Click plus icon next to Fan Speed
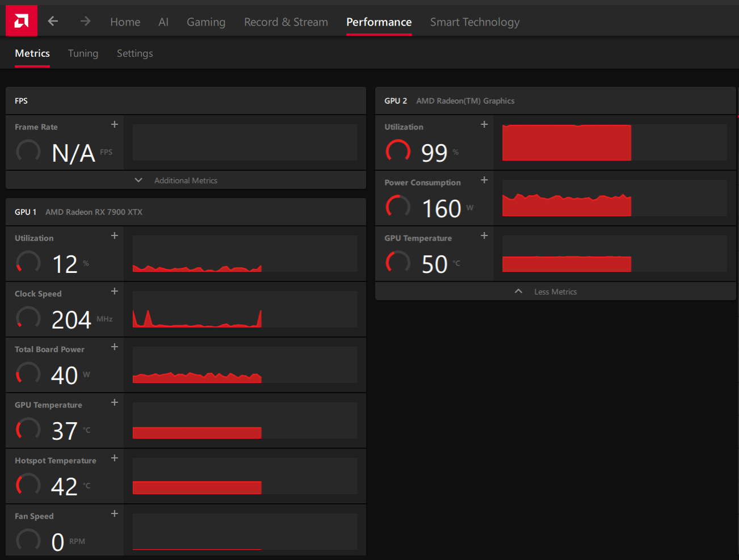 click(x=115, y=513)
